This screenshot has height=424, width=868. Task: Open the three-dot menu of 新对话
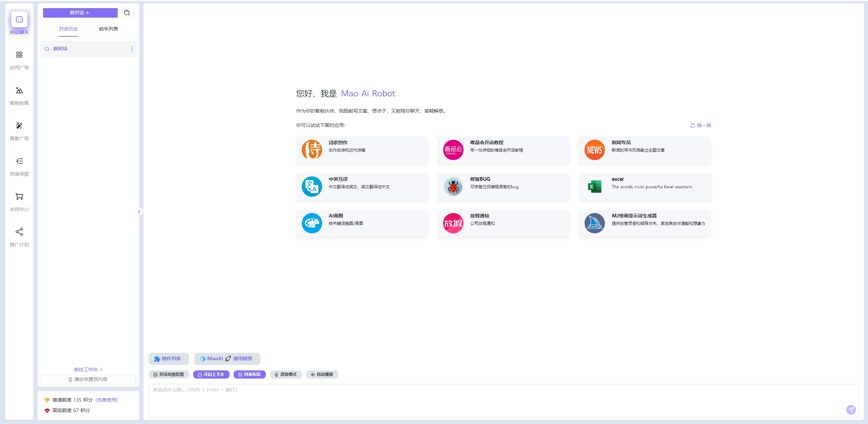click(132, 49)
